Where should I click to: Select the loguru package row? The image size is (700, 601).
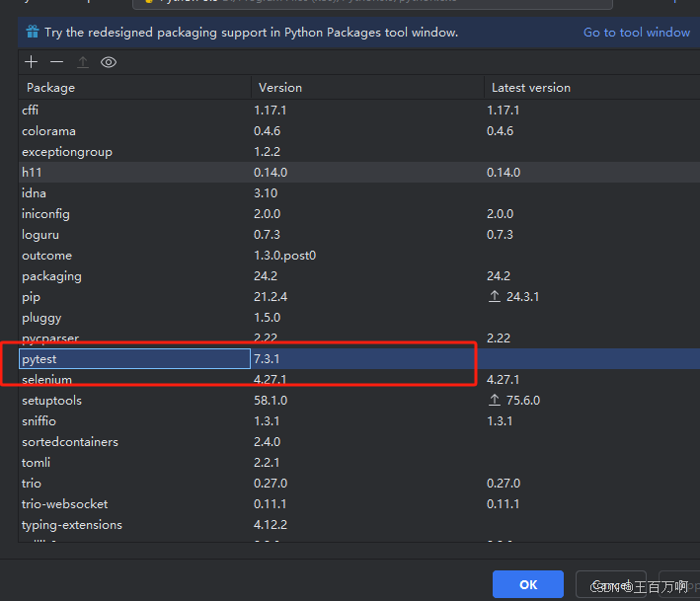point(359,235)
